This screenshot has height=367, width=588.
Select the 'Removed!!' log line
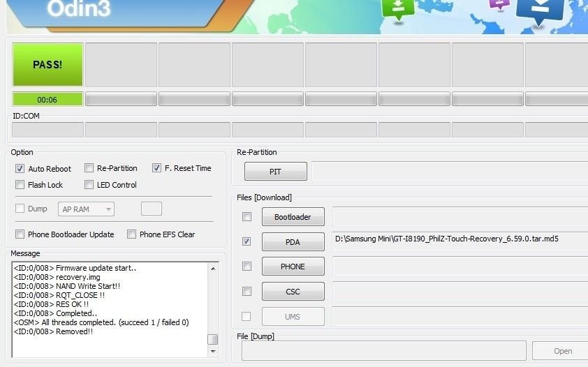pyautogui.click(x=53, y=331)
